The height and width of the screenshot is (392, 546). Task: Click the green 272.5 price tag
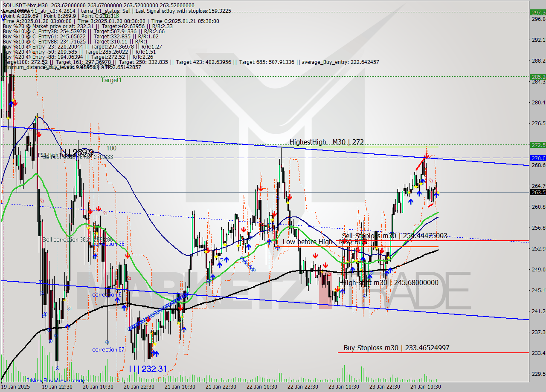pos(538,144)
